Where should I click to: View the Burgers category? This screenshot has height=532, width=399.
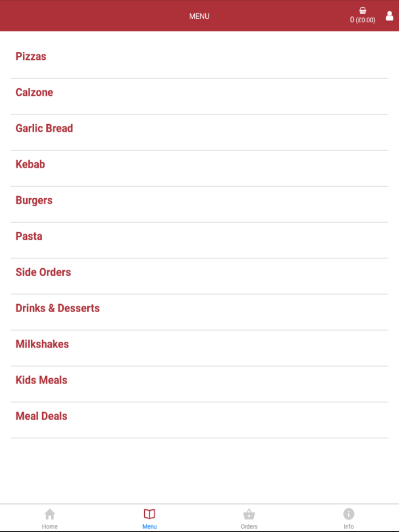34,200
